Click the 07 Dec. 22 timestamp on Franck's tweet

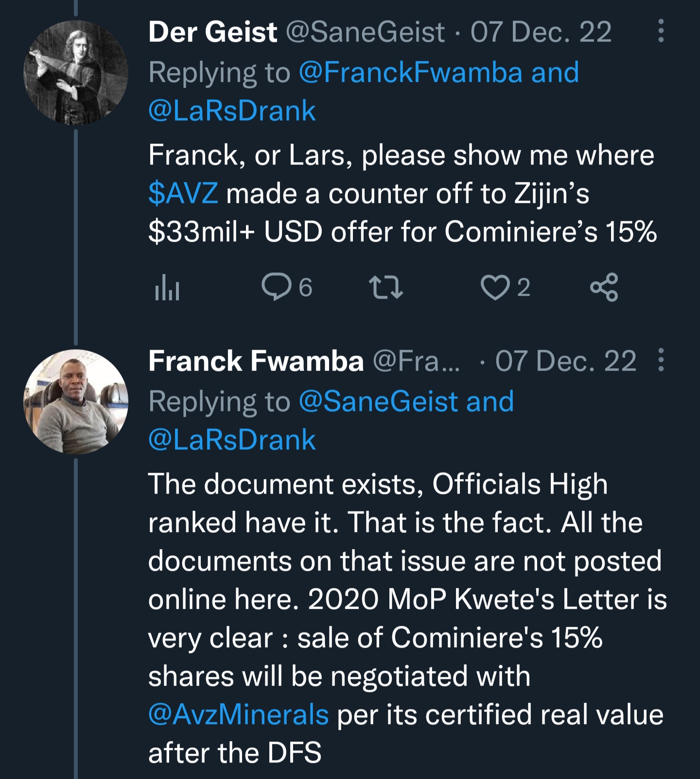click(x=565, y=361)
